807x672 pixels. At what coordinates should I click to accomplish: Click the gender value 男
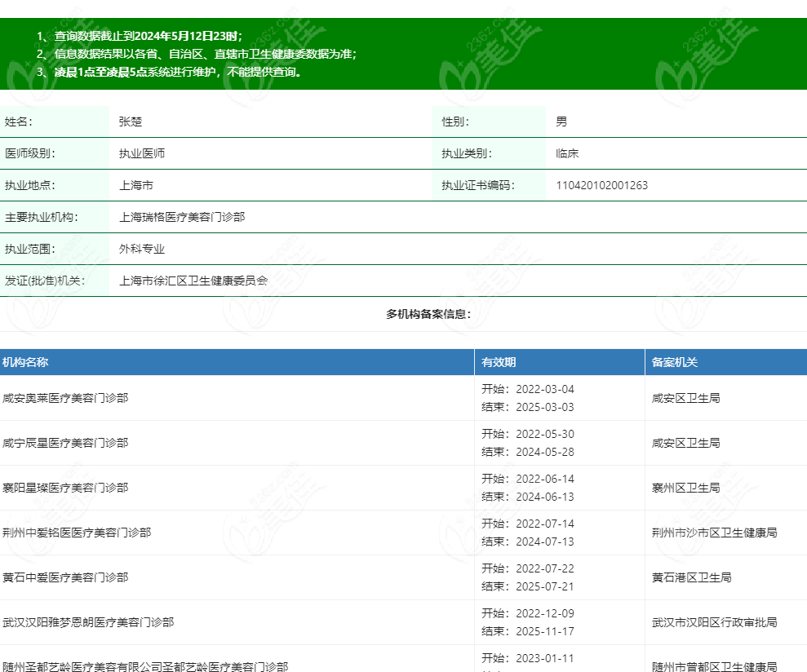tap(561, 122)
